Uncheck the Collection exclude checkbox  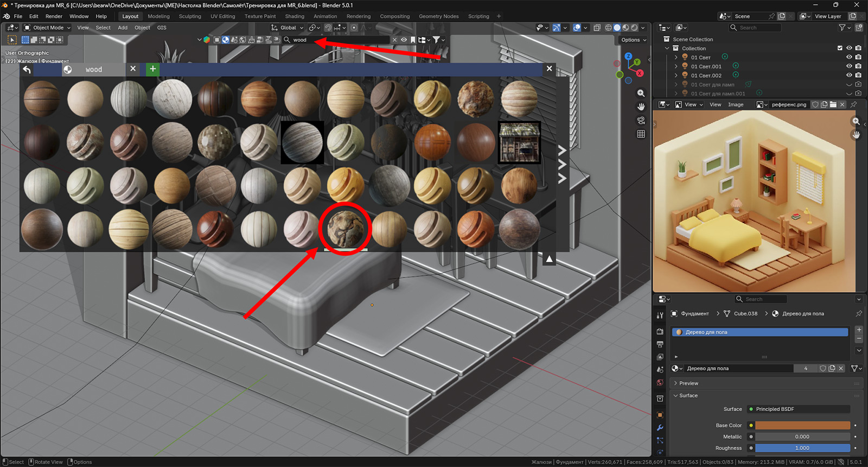840,48
